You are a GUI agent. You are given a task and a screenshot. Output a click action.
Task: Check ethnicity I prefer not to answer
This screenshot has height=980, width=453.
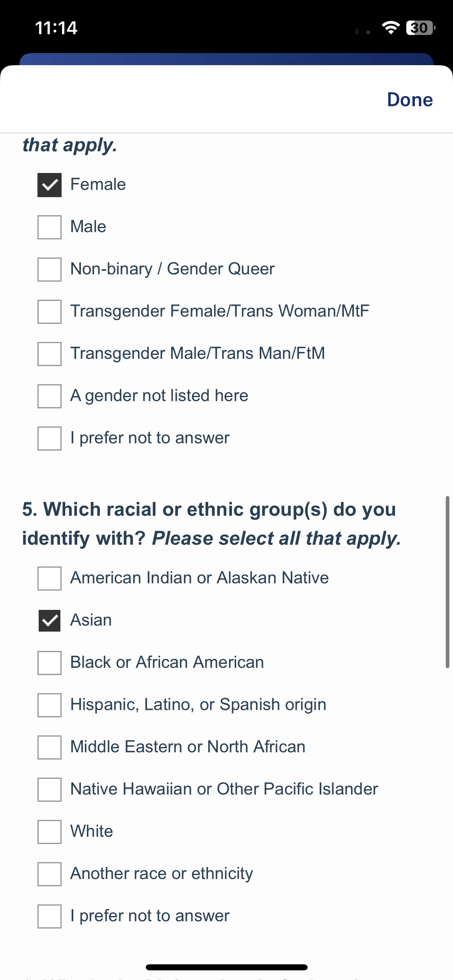pyautogui.click(x=50, y=916)
